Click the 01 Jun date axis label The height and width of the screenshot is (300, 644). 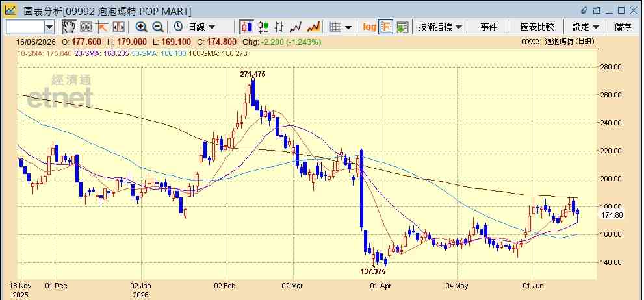(x=534, y=286)
